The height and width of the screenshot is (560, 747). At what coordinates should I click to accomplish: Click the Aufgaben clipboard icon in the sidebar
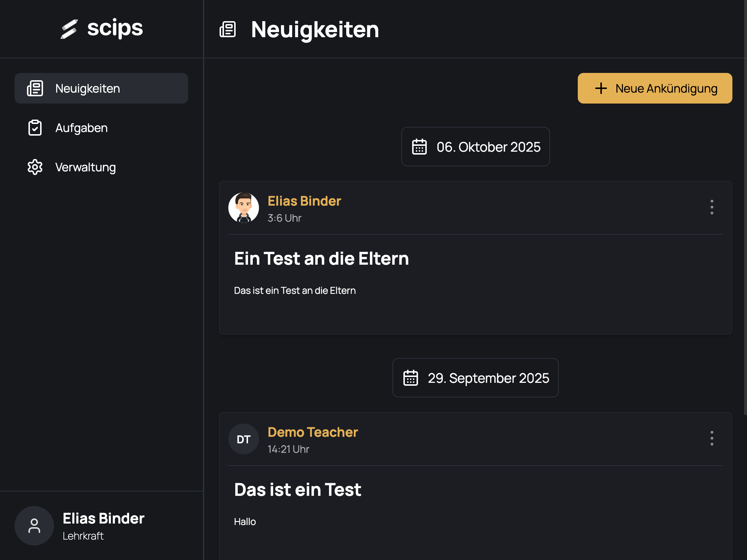coord(35,128)
